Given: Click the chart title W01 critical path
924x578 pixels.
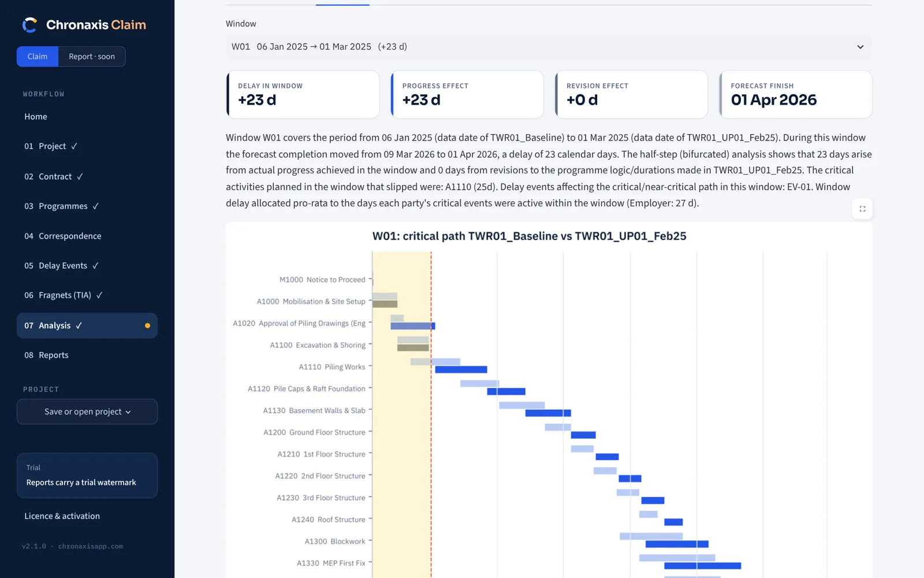Looking at the screenshot, I should tap(530, 236).
